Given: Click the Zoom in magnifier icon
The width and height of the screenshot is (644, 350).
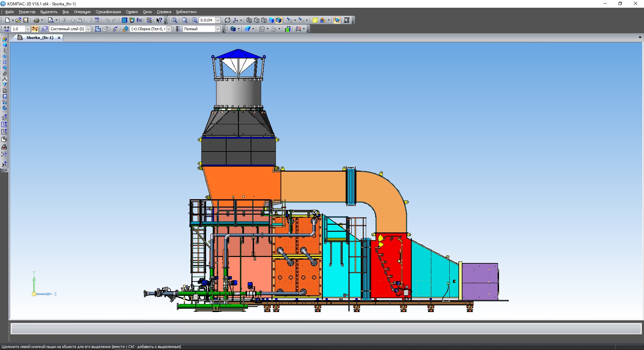Looking at the screenshot, I should [195, 20].
